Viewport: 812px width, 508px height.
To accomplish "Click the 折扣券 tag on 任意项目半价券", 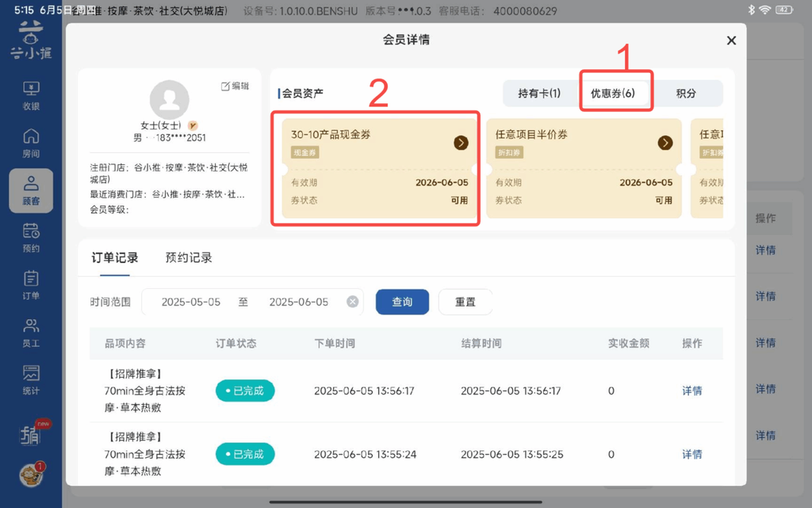I will coord(510,152).
